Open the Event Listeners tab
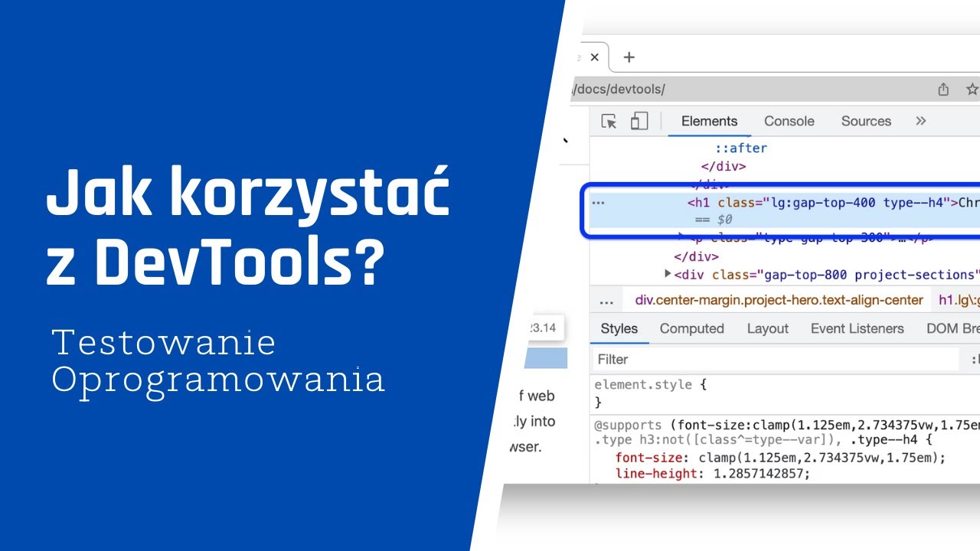Screen dimensions: 980x551 tap(857, 328)
